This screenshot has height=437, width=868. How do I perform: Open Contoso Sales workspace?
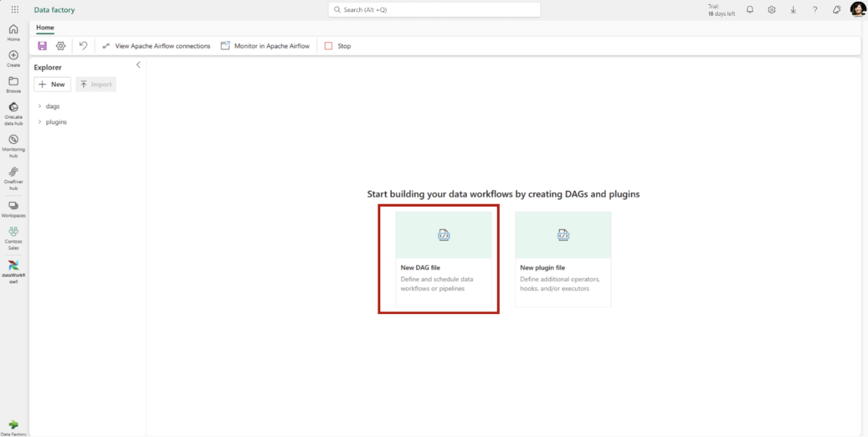[x=13, y=238]
